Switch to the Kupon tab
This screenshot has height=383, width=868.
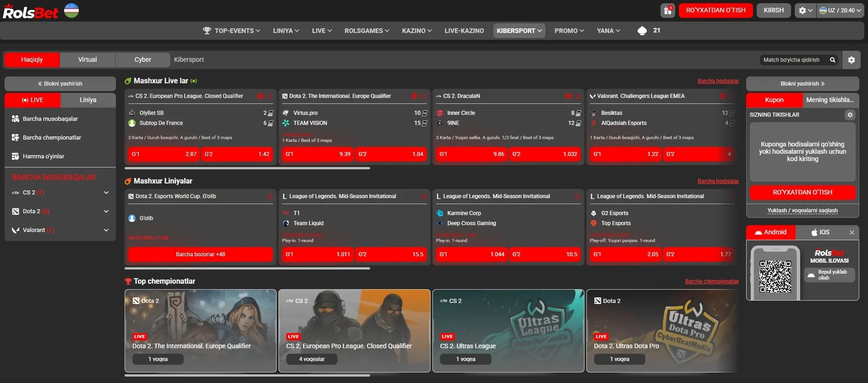coord(775,100)
